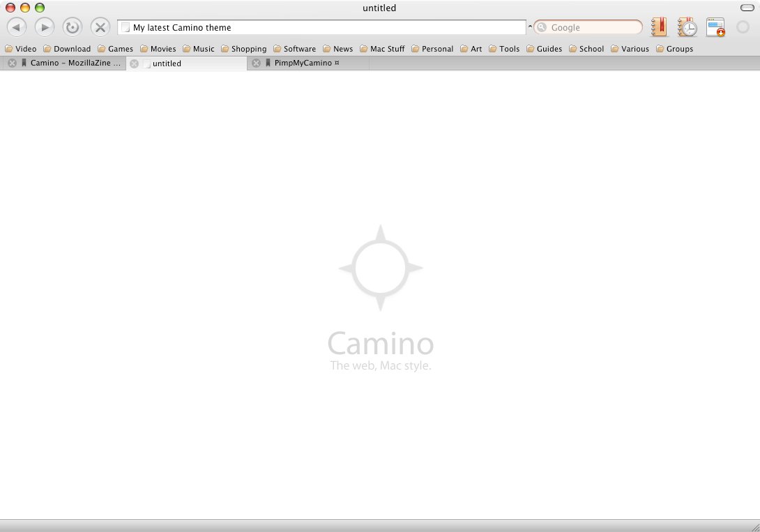This screenshot has width=760, height=532.
Task: Reload the page using the circular arrow
Action: 73,27
